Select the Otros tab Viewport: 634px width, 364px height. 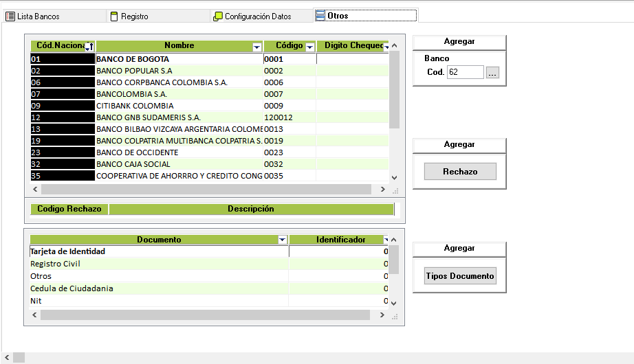(337, 16)
